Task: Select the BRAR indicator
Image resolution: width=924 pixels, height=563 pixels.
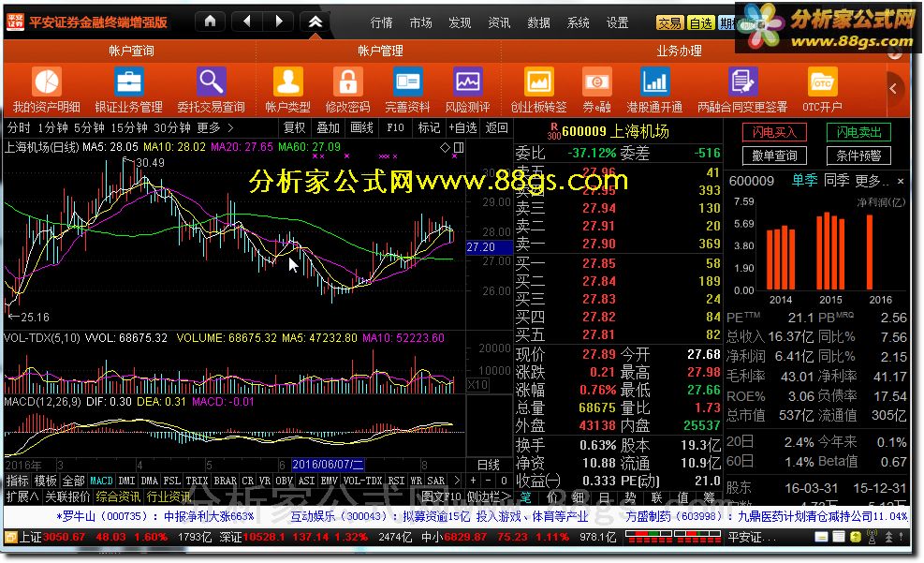Action: (225, 481)
